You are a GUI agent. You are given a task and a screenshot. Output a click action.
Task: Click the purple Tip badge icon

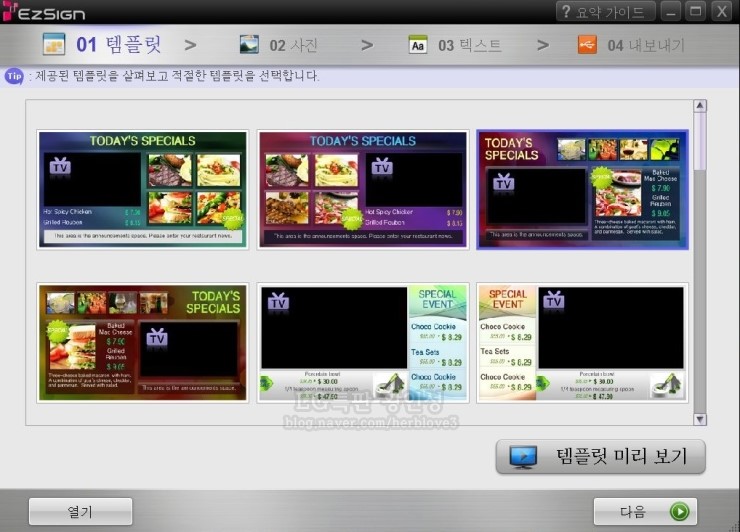[14, 76]
